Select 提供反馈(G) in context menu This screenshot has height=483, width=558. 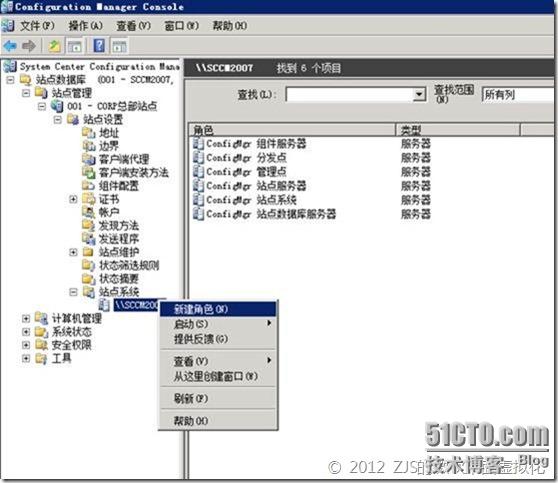pos(218,339)
